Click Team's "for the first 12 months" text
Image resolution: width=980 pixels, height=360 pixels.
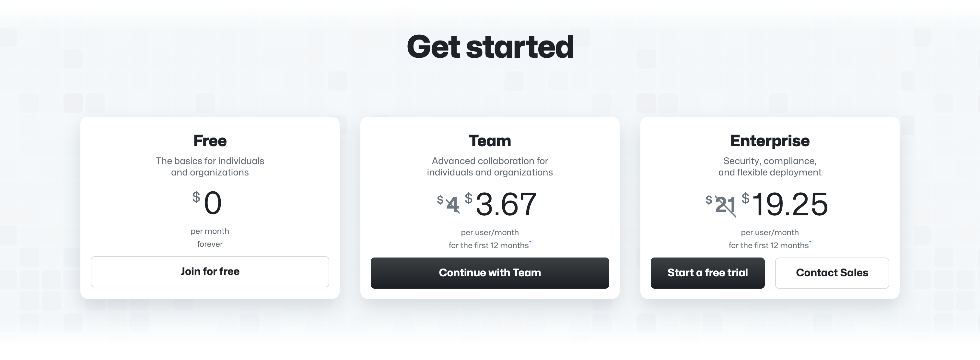pos(488,246)
